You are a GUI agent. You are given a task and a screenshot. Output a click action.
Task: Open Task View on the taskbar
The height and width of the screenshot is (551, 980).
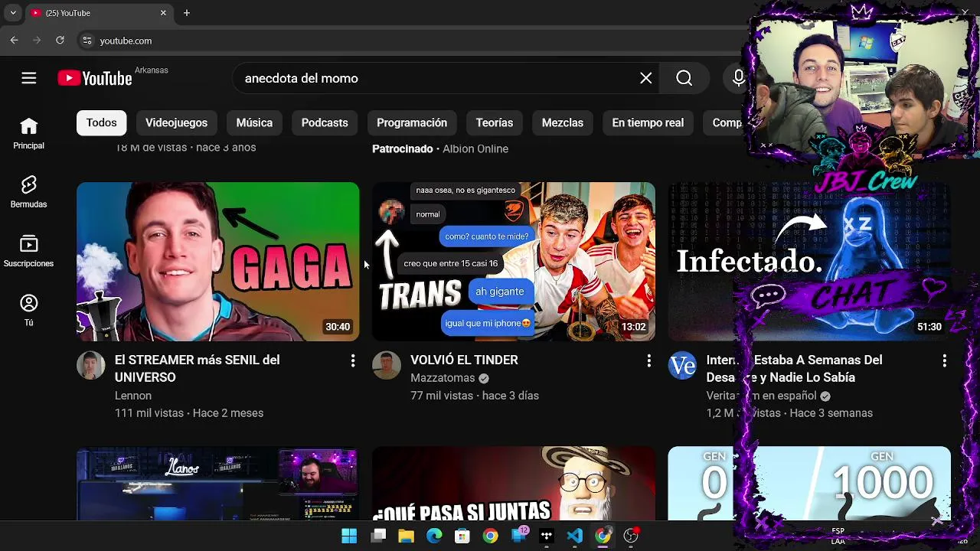tap(378, 536)
